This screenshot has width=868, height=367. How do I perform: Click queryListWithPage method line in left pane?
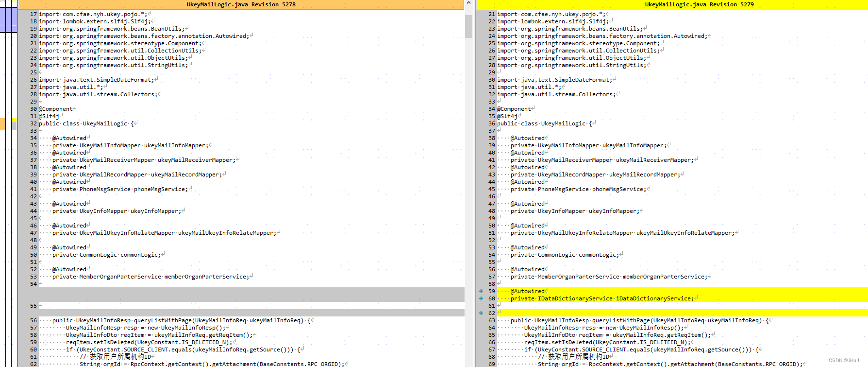click(x=182, y=320)
